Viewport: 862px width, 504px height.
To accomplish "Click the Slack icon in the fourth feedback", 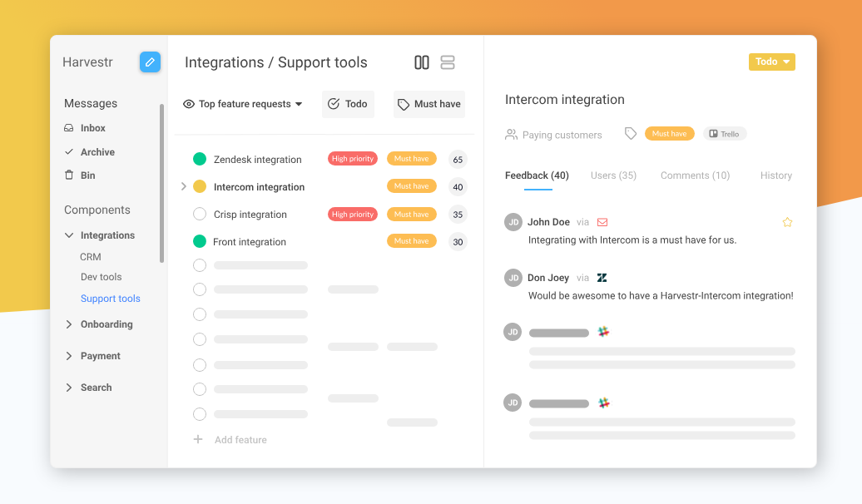I will tap(603, 403).
